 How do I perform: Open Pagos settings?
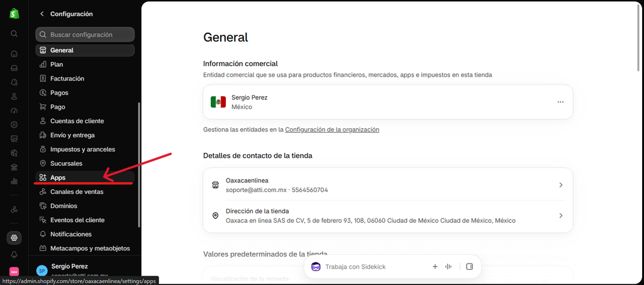(85, 93)
